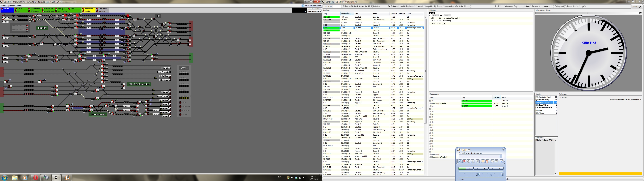Viewport: 644px width, 181px height.
Task: Open the StiTz Telefonbuch button
Action: pyautogui.click(x=311, y=6)
